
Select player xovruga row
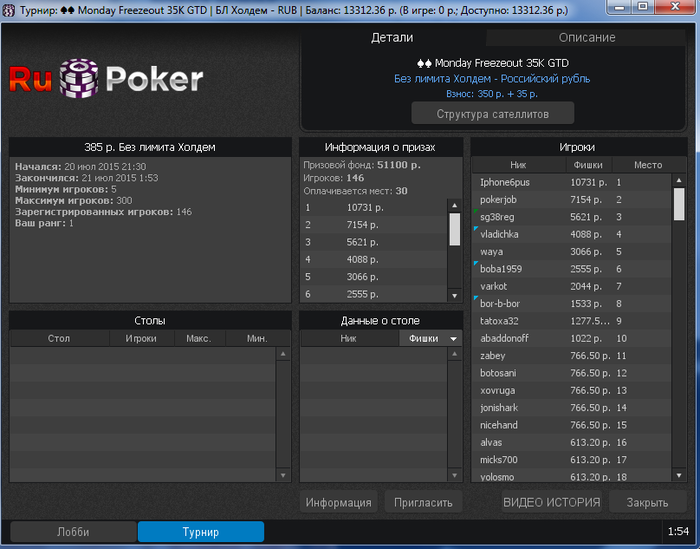[x=571, y=391]
